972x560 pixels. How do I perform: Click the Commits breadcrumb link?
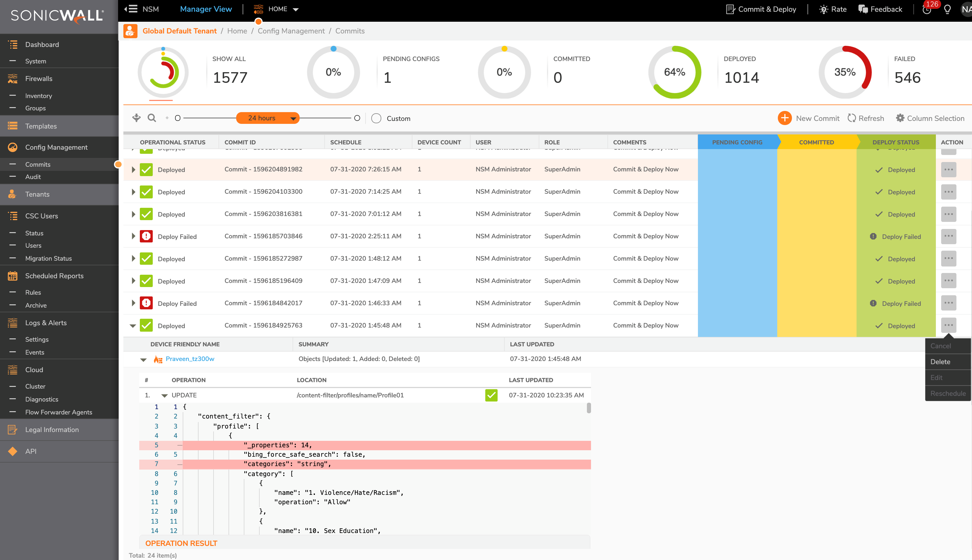click(350, 31)
